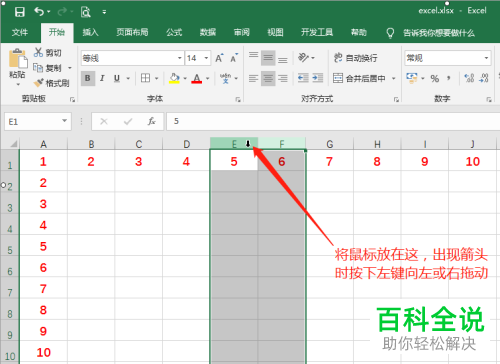The height and width of the screenshot is (364, 500).
Task: Switch to the 审阅 tab
Action: (242, 32)
